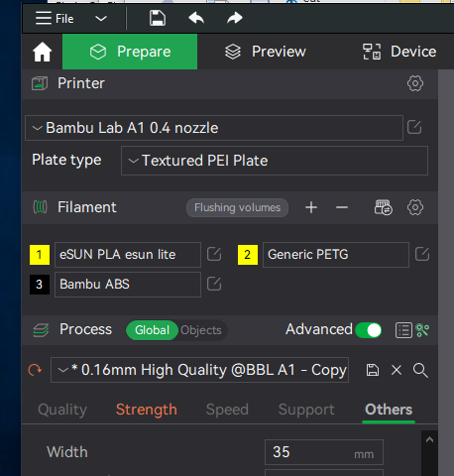Open the eSUN PLA esun lite filament dropdown
This screenshot has height=476, width=454.
click(128, 255)
